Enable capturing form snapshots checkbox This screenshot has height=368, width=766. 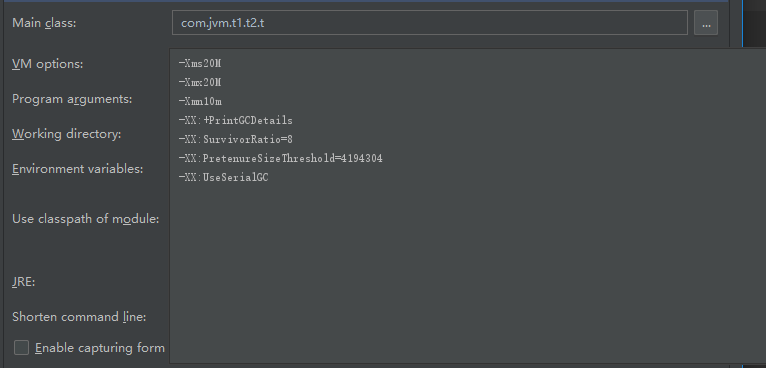(x=21, y=348)
